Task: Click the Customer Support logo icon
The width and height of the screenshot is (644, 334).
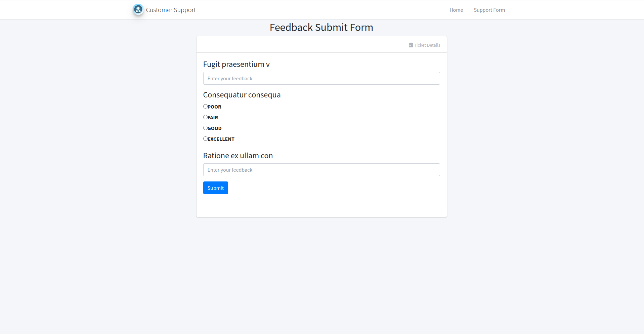Action: coord(138,9)
